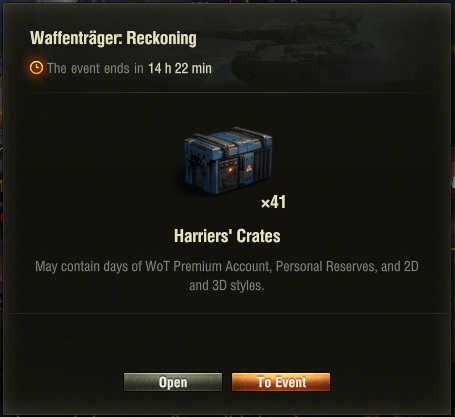
Task: Click the 14 h 22 min countdown
Action: (x=180, y=68)
